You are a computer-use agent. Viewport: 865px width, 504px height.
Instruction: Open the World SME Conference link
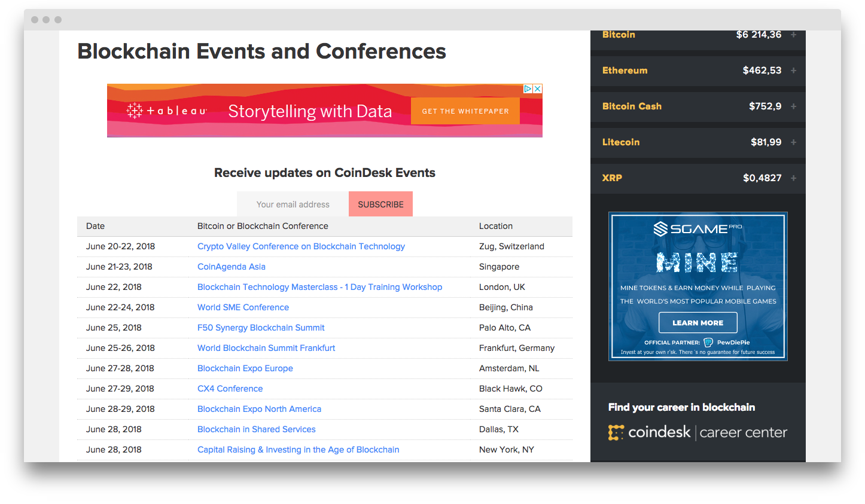243,307
